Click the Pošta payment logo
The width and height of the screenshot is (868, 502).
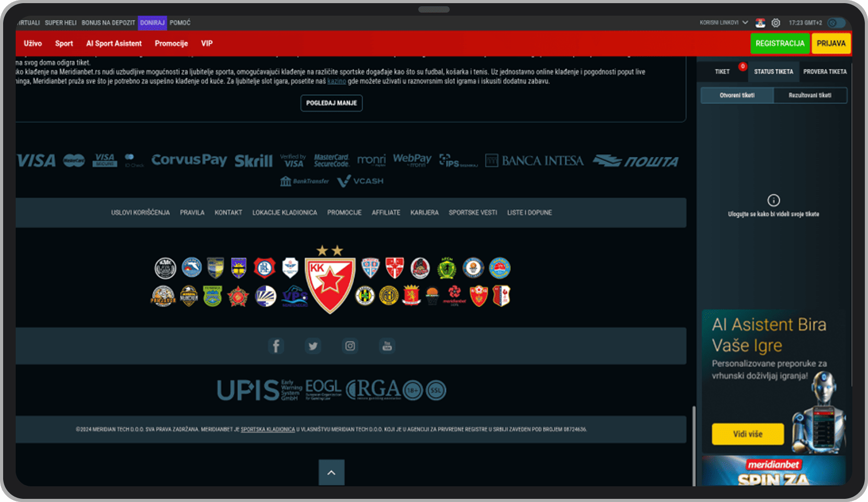[635, 161]
